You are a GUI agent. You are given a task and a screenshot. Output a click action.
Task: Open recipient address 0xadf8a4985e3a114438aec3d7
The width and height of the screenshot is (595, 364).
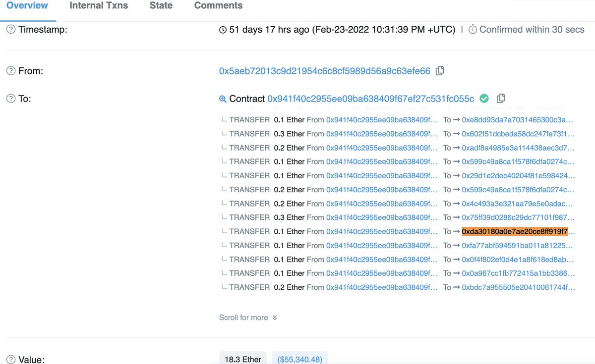pyautogui.click(x=518, y=148)
